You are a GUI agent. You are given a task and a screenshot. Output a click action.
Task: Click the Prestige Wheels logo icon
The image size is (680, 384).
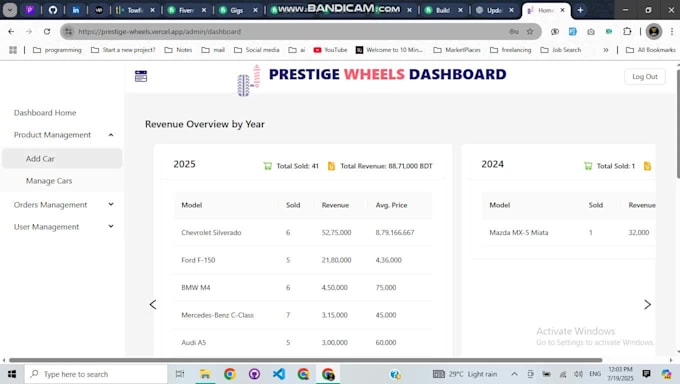[249, 80]
